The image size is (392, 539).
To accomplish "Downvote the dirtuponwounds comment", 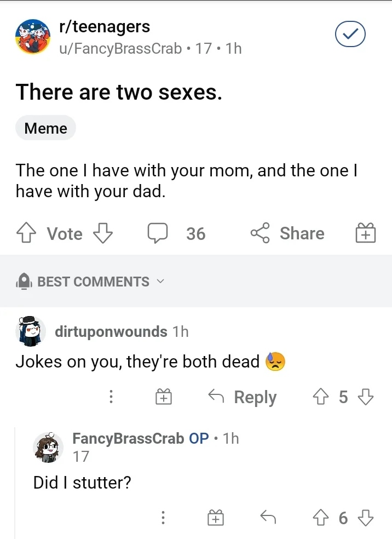I will coord(366,397).
